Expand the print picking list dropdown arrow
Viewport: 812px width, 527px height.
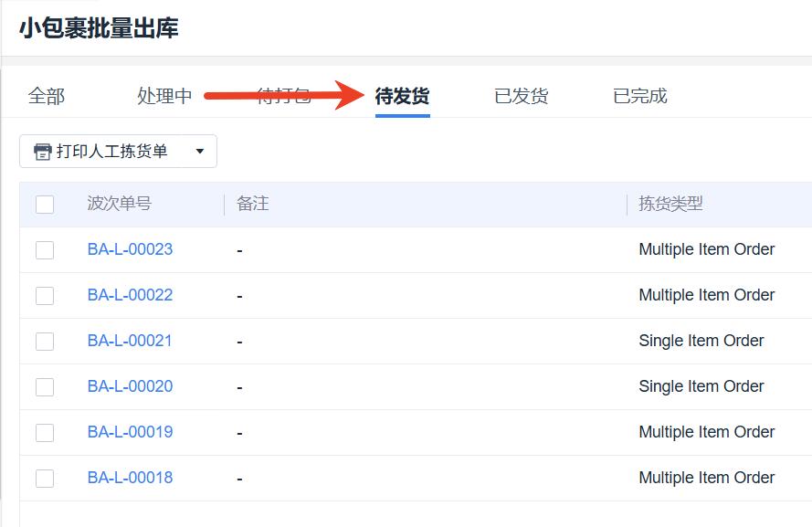pos(200,152)
